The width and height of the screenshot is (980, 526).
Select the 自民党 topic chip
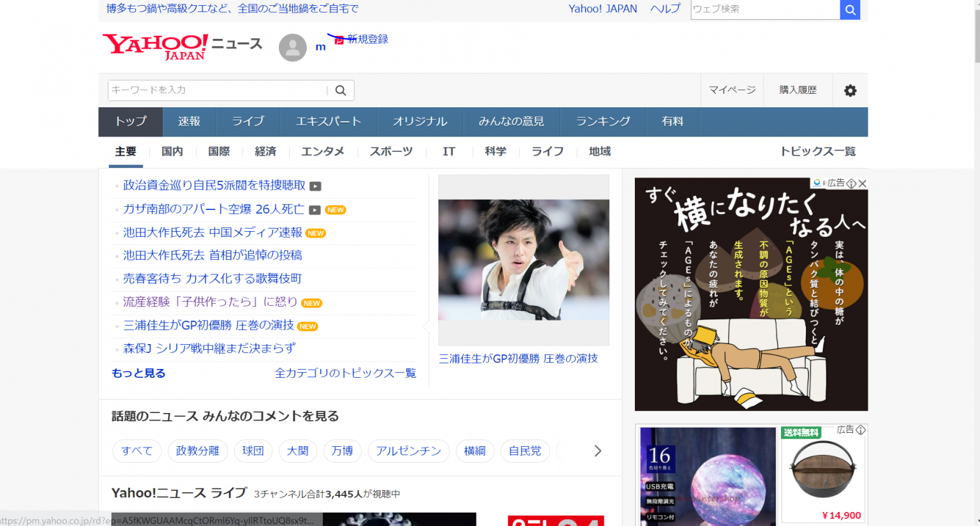click(x=525, y=451)
